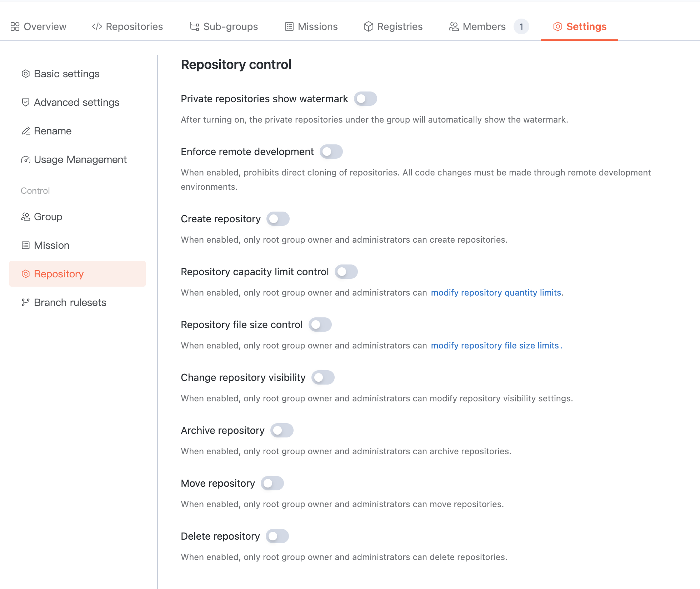The width and height of the screenshot is (700, 589).
Task: Toggle Repository capacity limit control
Action: (x=346, y=272)
